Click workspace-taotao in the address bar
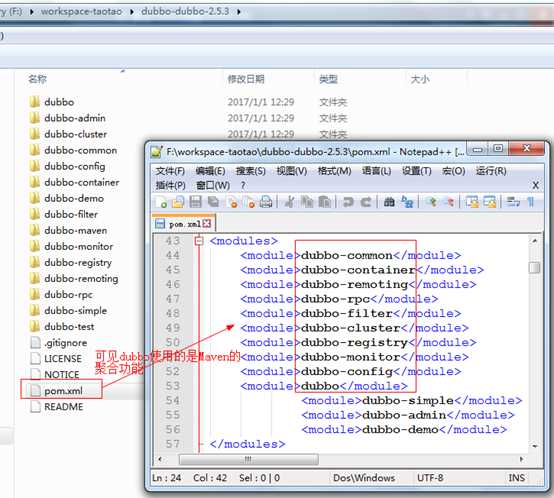This screenshot has height=498, width=554. tap(81, 12)
